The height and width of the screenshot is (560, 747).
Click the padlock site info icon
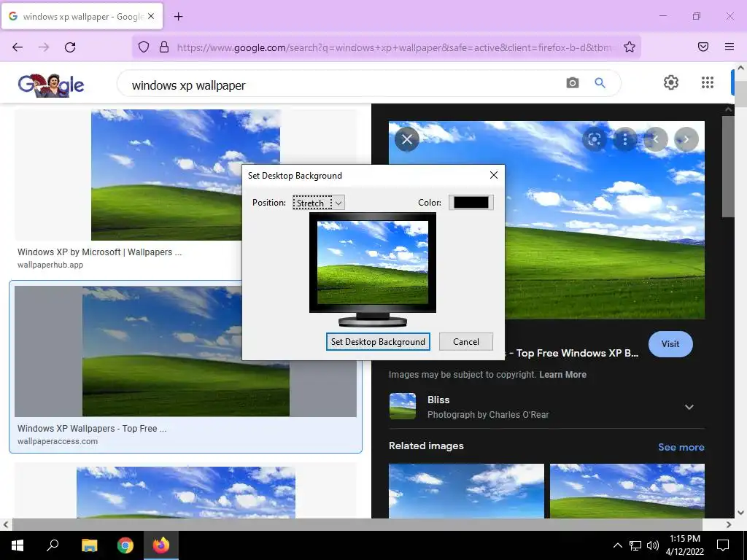[x=164, y=47]
